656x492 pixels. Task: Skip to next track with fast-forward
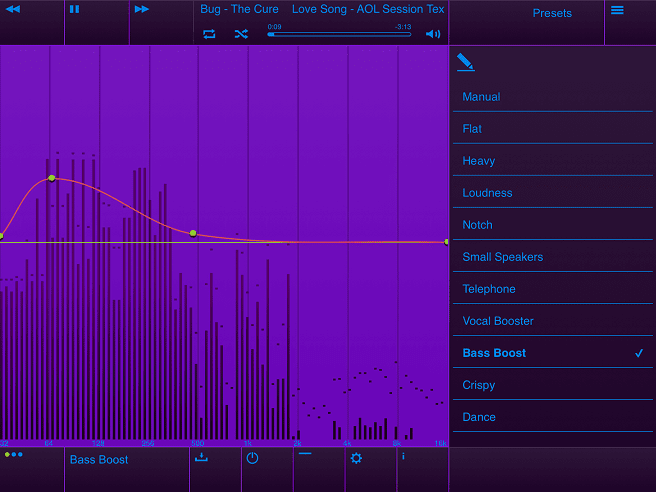pos(142,10)
